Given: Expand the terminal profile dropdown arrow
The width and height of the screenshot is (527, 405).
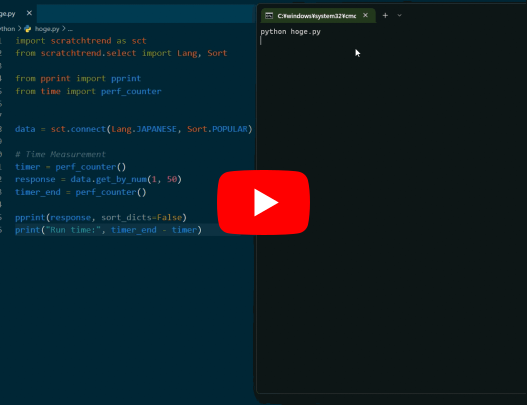Looking at the screenshot, I should click(x=399, y=15).
